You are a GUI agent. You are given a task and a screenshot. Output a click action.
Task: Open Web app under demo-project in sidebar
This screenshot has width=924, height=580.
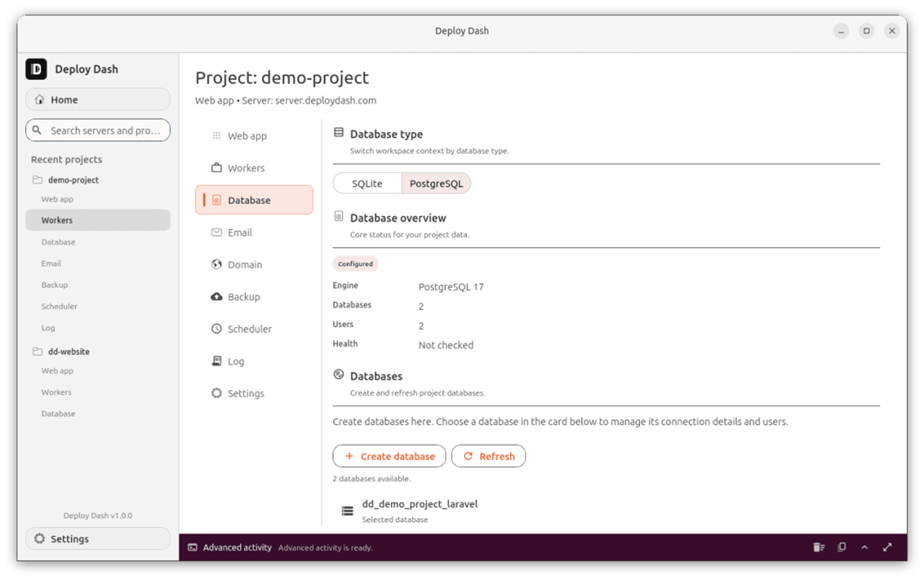(x=98, y=199)
